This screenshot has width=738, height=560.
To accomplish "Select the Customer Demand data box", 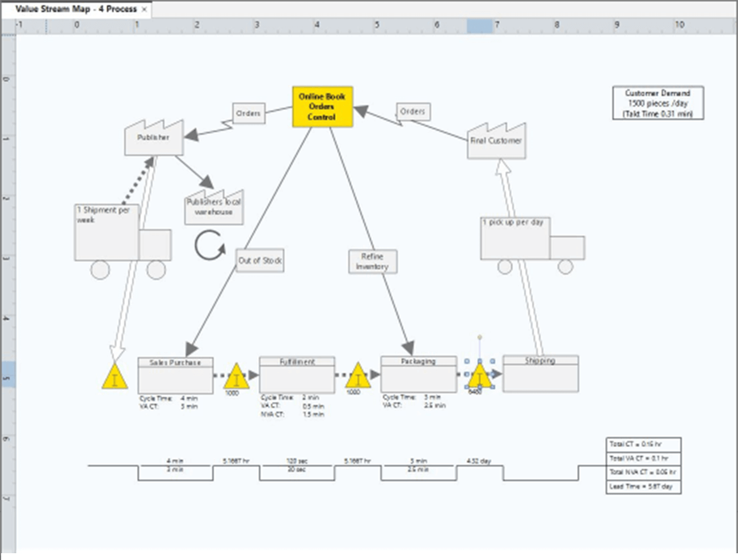I will point(658,103).
